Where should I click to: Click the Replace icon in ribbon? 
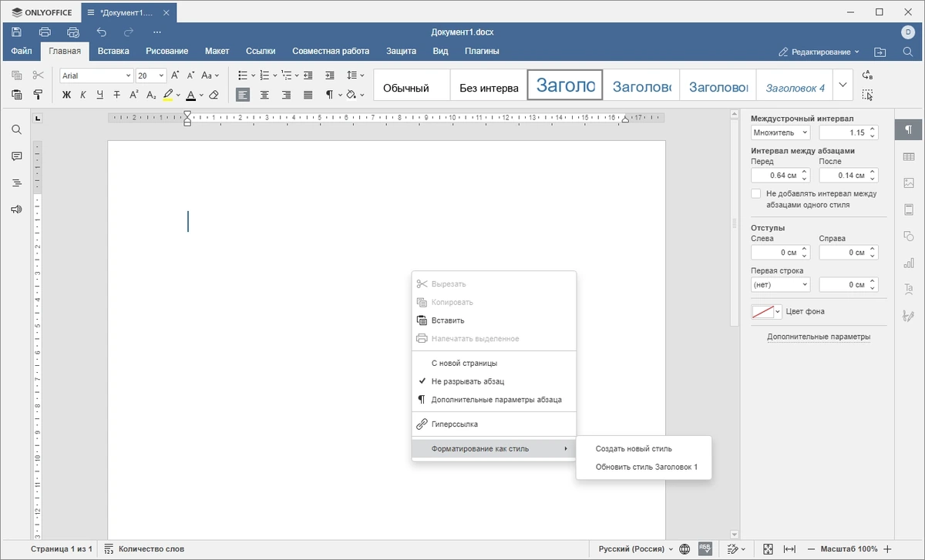[867, 75]
